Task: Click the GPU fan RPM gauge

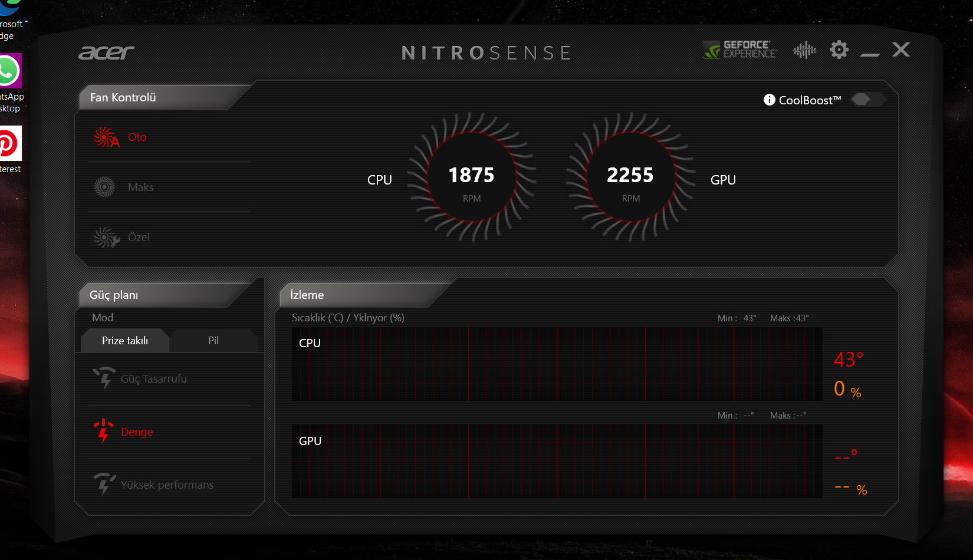Action: pos(630,177)
